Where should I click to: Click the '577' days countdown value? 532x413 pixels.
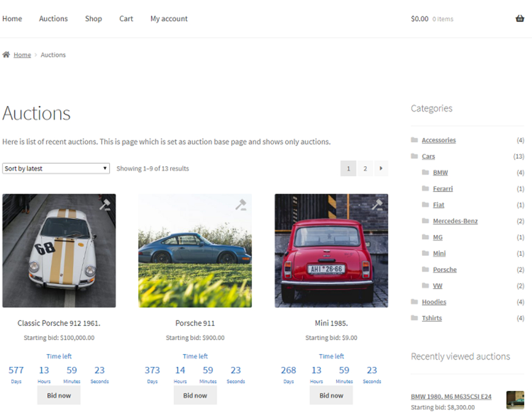(x=16, y=370)
